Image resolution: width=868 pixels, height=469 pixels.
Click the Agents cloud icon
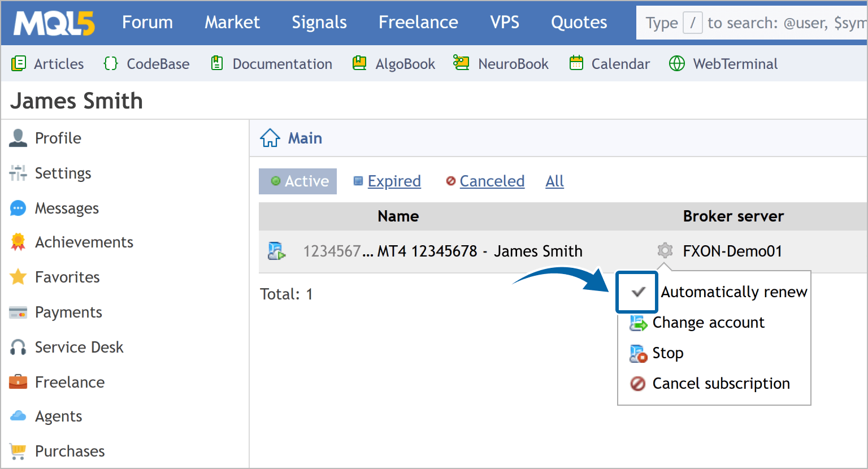pyautogui.click(x=18, y=416)
